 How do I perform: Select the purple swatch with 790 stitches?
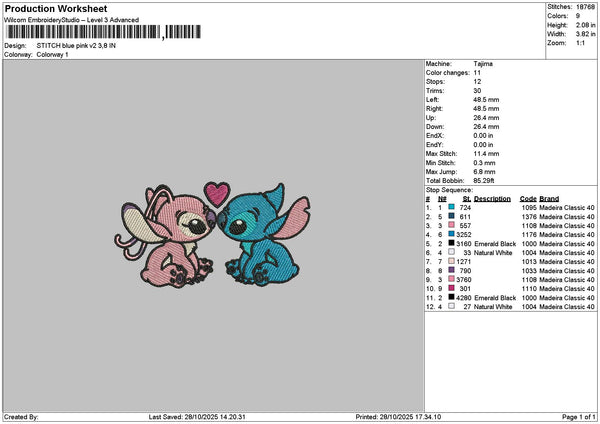coord(452,270)
